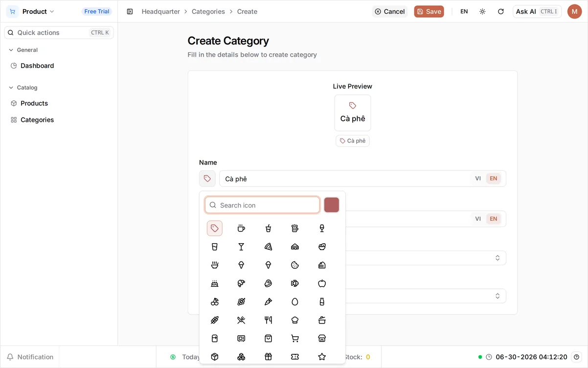Pick the coffee cup icon
This screenshot has width=588, height=368.
[241, 229]
